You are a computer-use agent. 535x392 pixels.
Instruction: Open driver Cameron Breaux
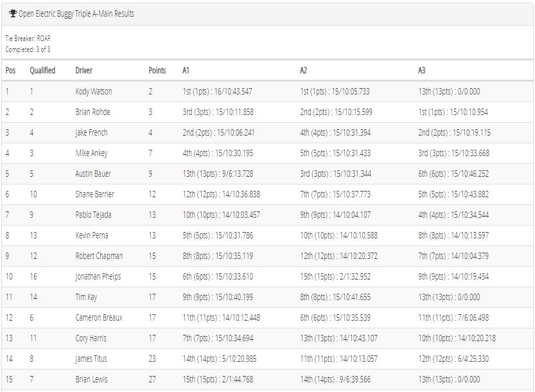tap(99, 317)
